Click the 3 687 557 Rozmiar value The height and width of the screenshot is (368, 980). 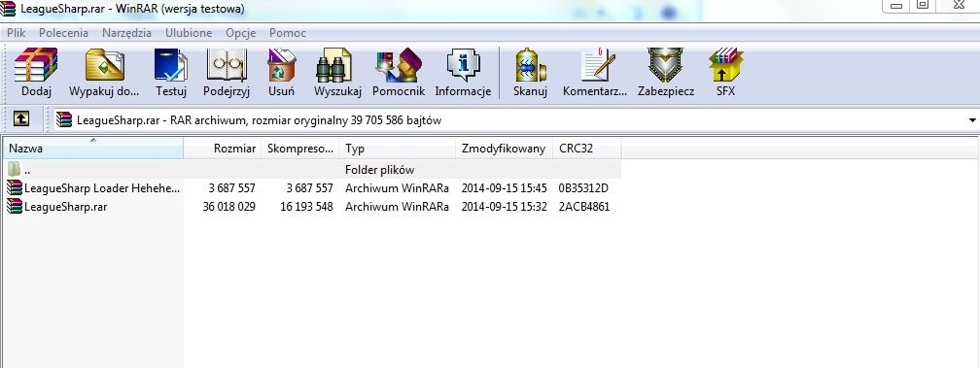(231, 187)
